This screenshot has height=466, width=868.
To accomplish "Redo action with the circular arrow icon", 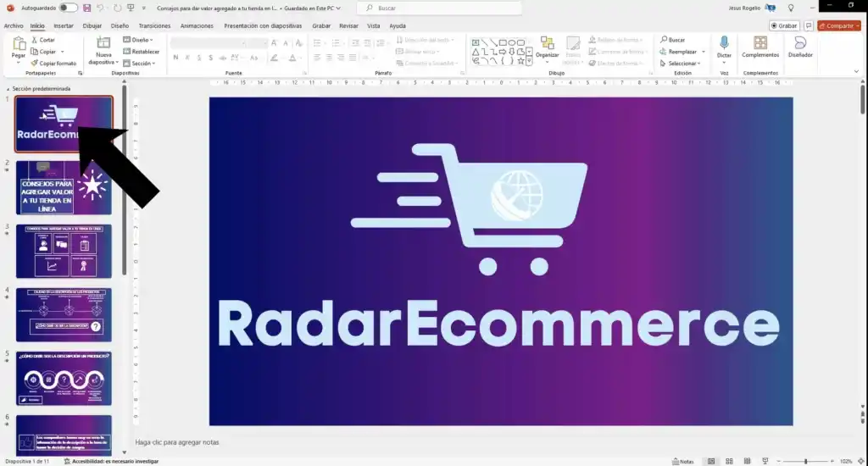I will pos(117,8).
